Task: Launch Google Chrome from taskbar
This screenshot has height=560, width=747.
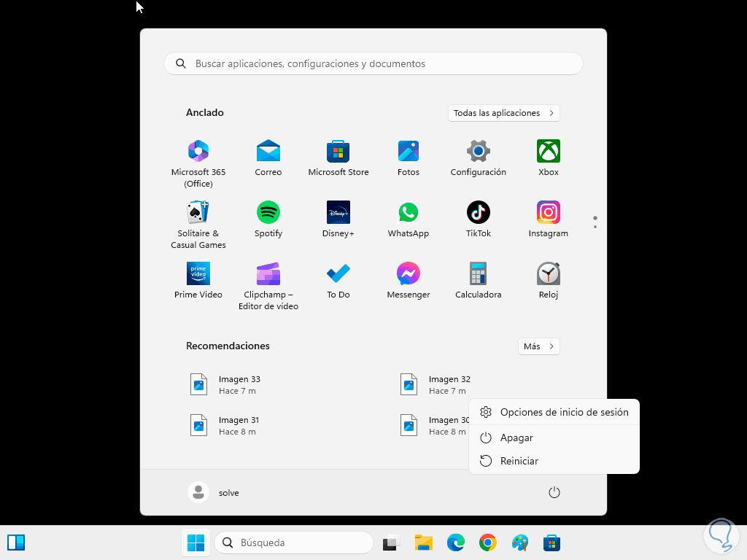Action: point(488,542)
